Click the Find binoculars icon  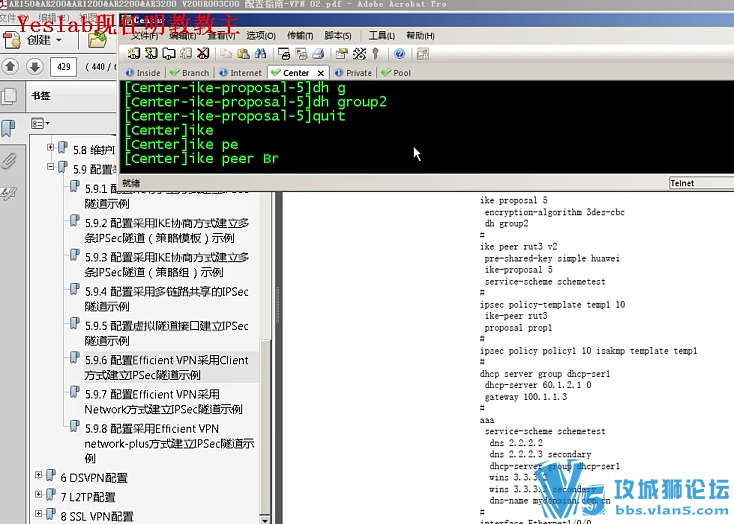(260, 53)
